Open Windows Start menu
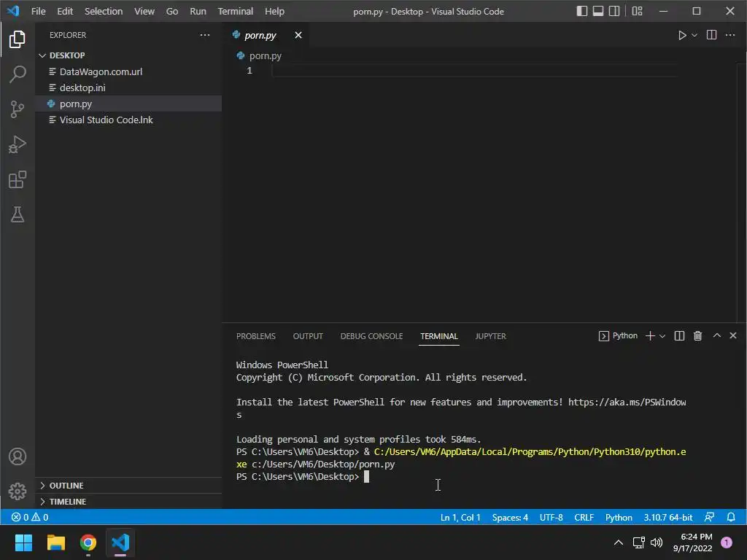Image resolution: width=747 pixels, height=560 pixels. tap(23, 542)
